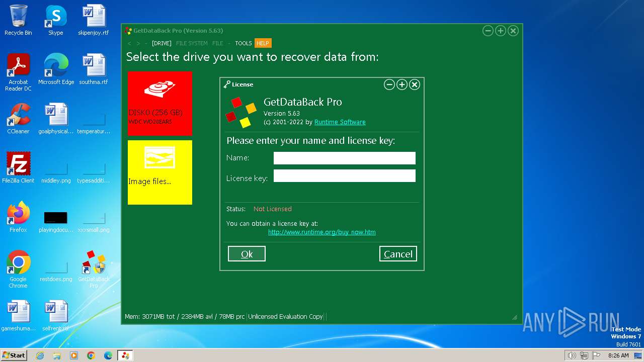Select the Acrobat Reader DC shortcut

point(18,73)
